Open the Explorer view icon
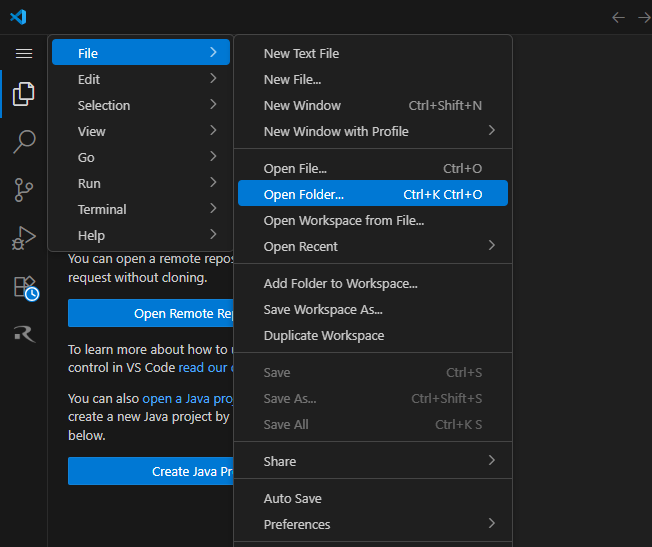Viewport: 652px width, 547px height. pyautogui.click(x=24, y=94)
